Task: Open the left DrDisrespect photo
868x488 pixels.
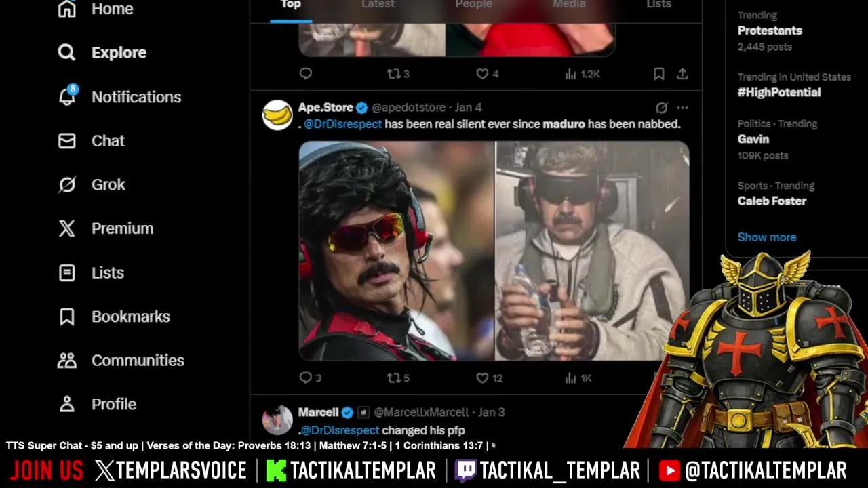Action: point(396,251)
